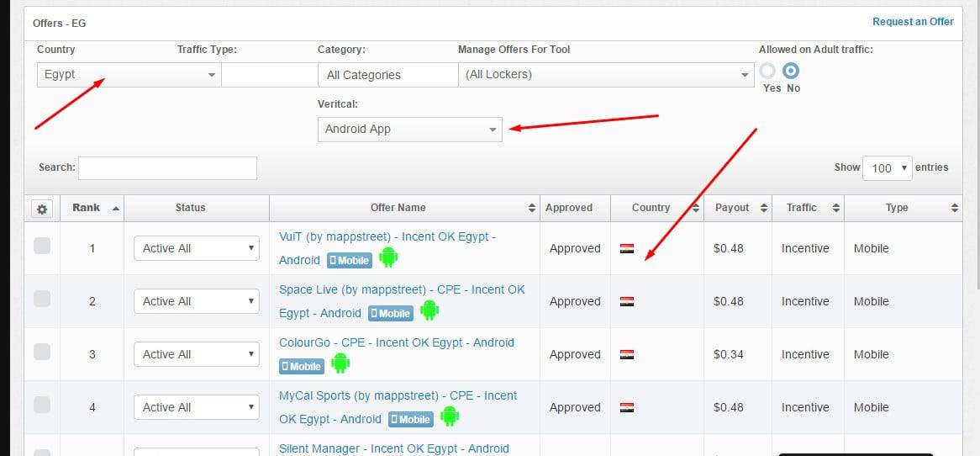980x456 pixels.
Task: Click the Mobile badge on ColourGo offer
Action: coord(301,366)
